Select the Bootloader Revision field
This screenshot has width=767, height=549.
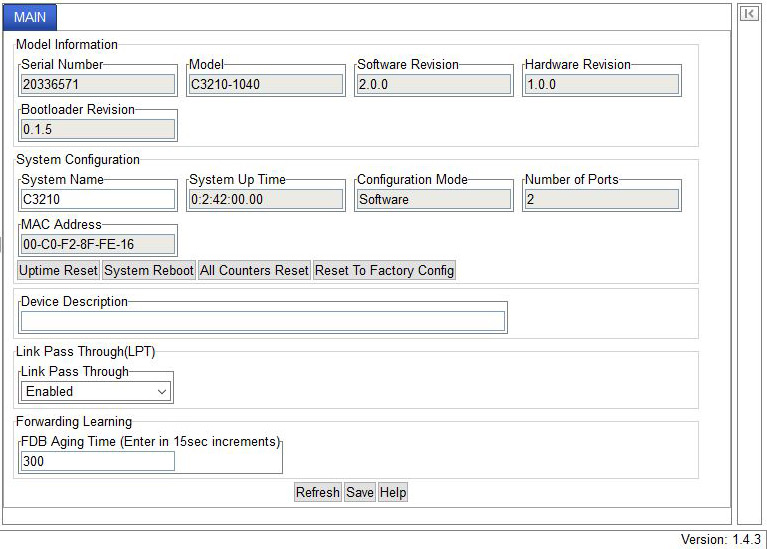(x=98, y=129)
